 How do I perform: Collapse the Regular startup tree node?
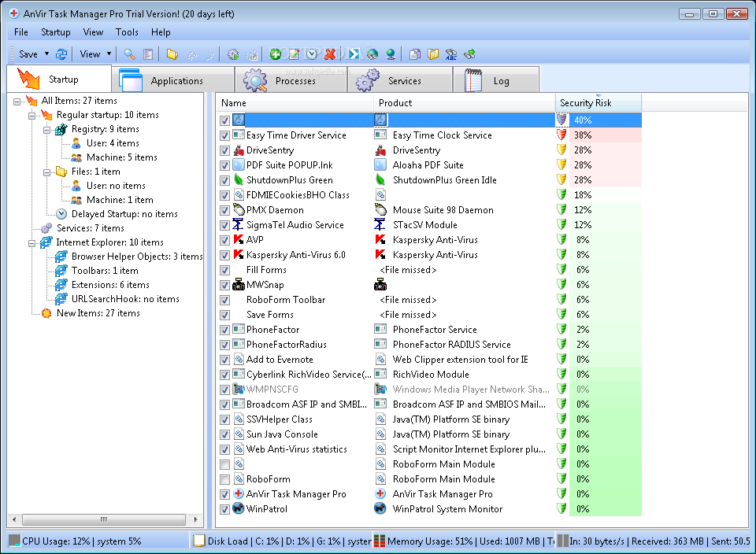[31, 116]
